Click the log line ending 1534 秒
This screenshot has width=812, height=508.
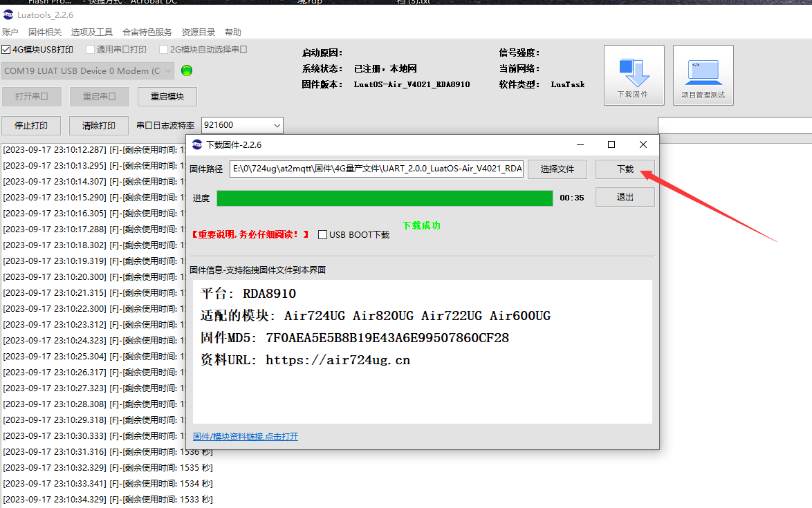pyautogui.click(x=108, y=484)
